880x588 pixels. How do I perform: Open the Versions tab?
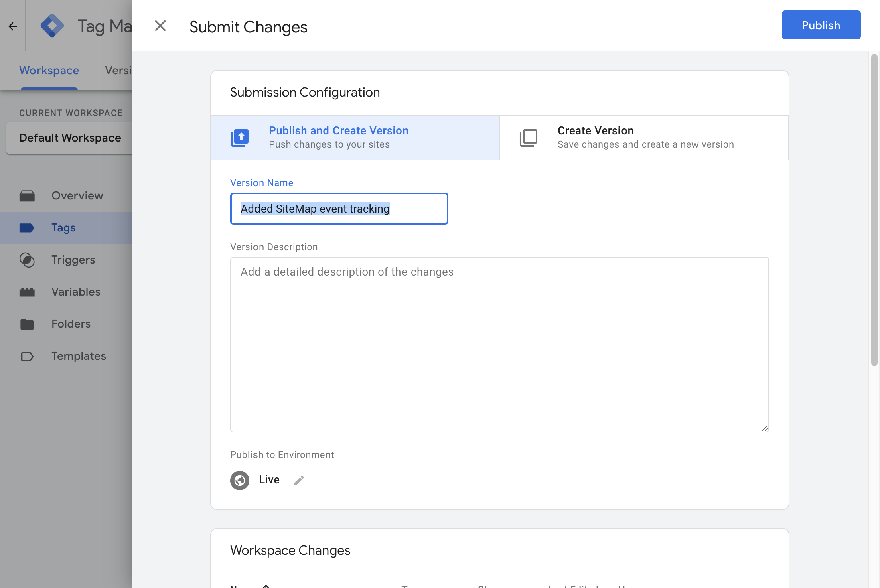[x=118, y=71]
